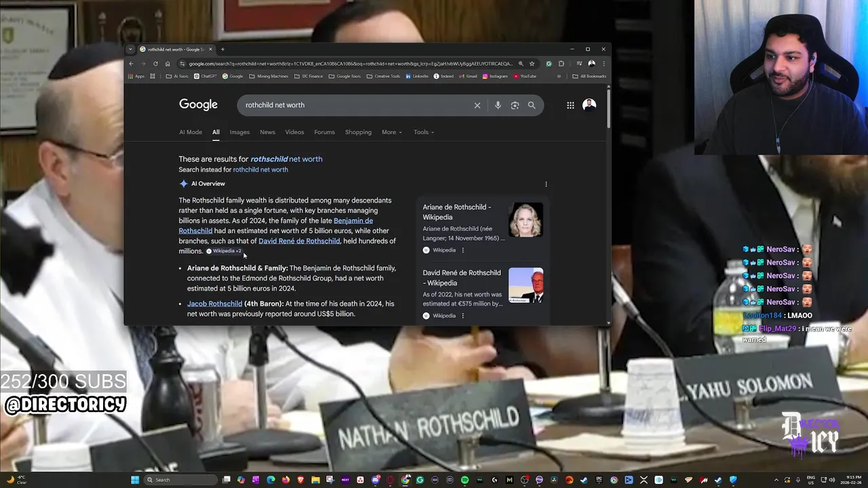The width and height of the screenshot is (868, 488).
Task: Click the Chrome address bar URL
Action: point(351,64)
